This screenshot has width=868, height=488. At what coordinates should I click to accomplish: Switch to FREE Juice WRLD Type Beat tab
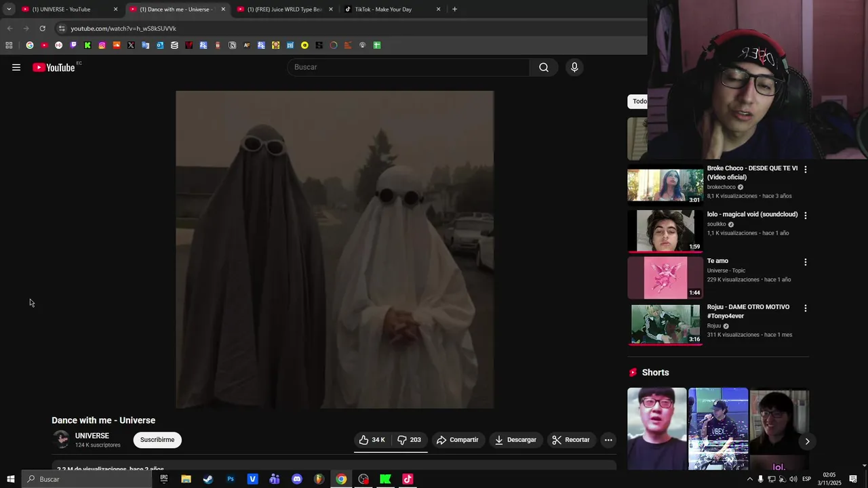285,9
